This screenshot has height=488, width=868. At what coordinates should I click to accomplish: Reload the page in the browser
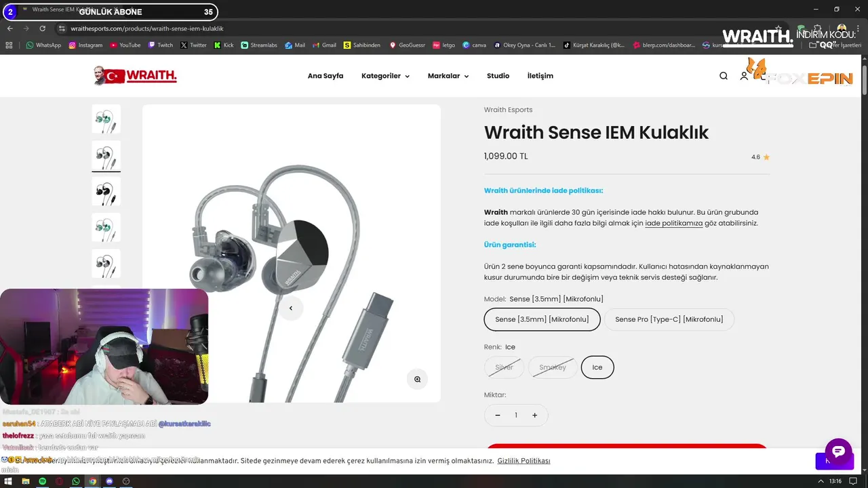(x=42, y=28)
